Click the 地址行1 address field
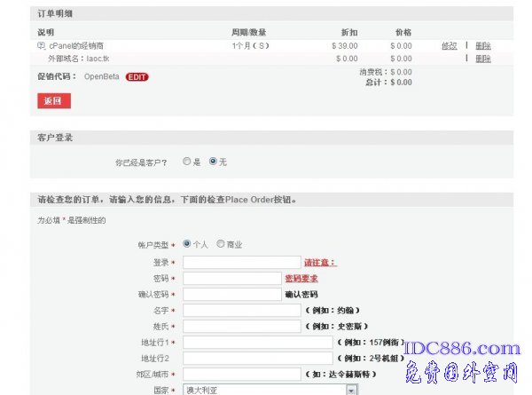The image size is (532, 395). click(x=257, y=343)
